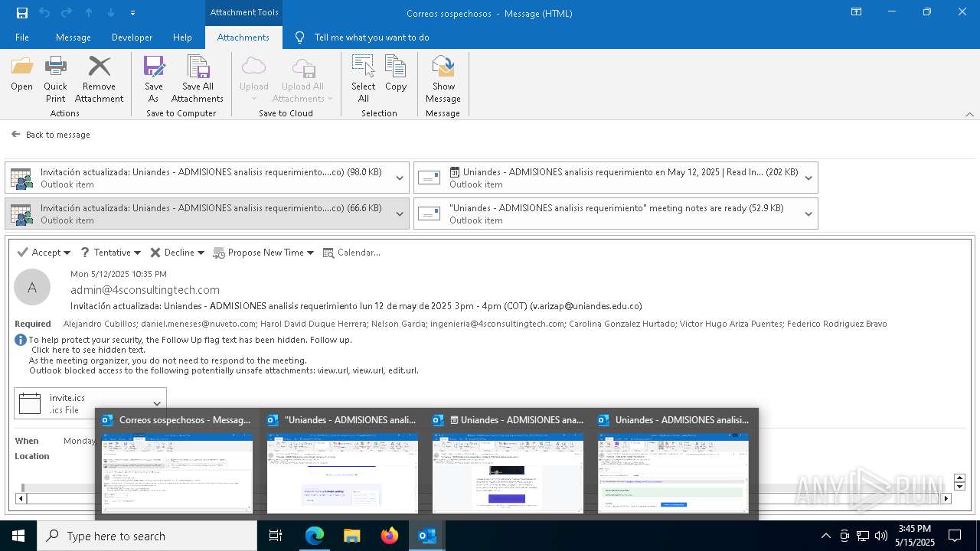Show hidden system tray icons
Image resolution: width=980 pixels, height=551 pixels.
[825, 536]
